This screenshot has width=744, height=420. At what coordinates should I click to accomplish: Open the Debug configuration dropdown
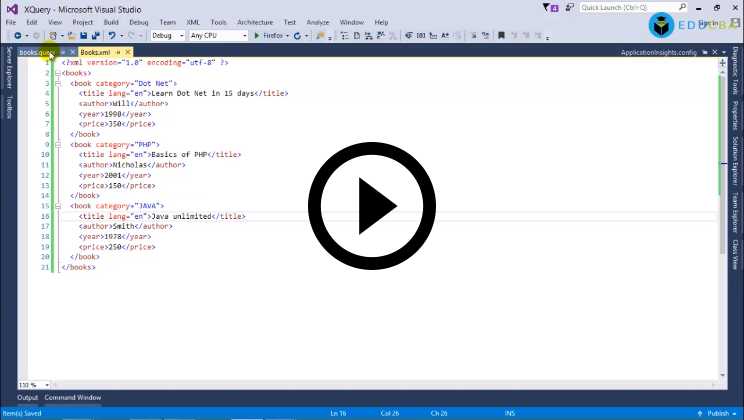[167, 36]
